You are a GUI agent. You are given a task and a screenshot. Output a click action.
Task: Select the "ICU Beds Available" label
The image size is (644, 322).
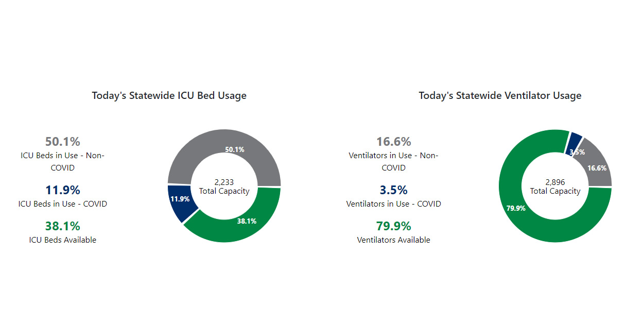point(63,240)
